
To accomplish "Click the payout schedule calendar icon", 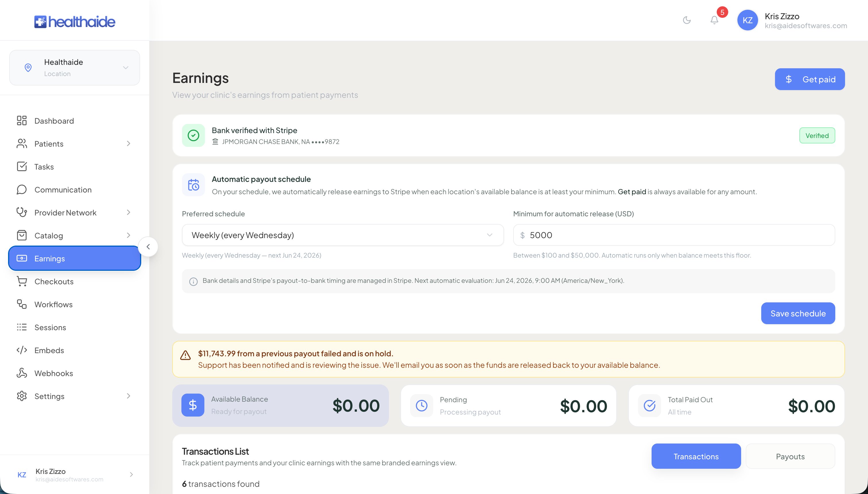I will (x=193, y=185).
